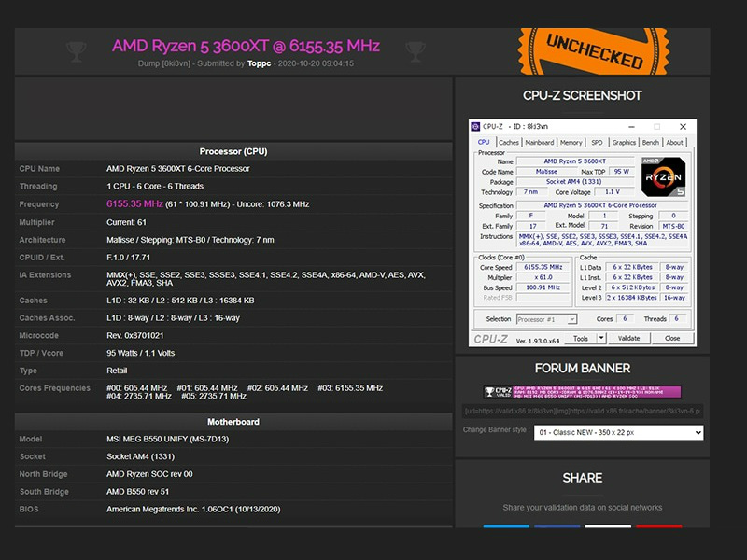Screen dimensions: 747x560
Task: Click the Tools button in CPU-Z
Action: tap(580, 339)
